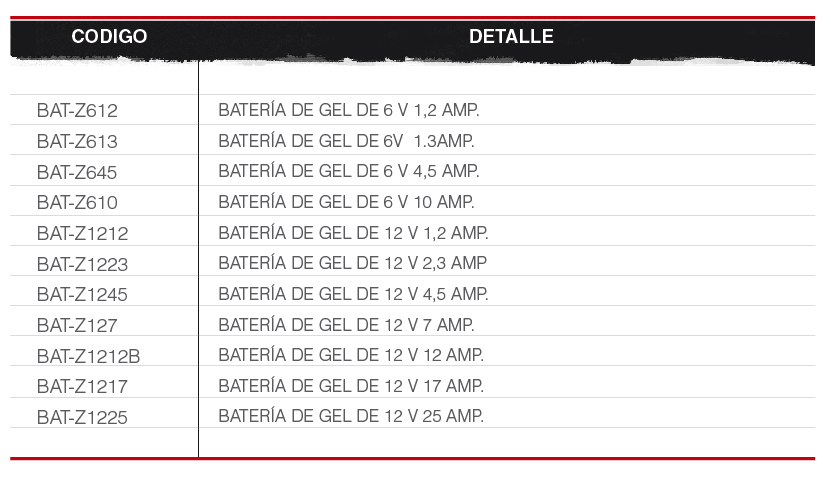
Task: Click the 12 V 17 AMP battery description
Action: [351, 385]
